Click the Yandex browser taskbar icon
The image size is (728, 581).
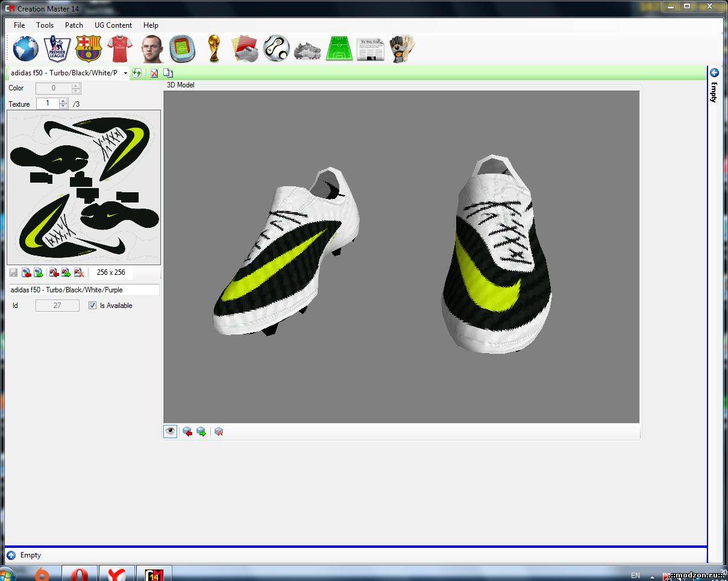point(116,574)
